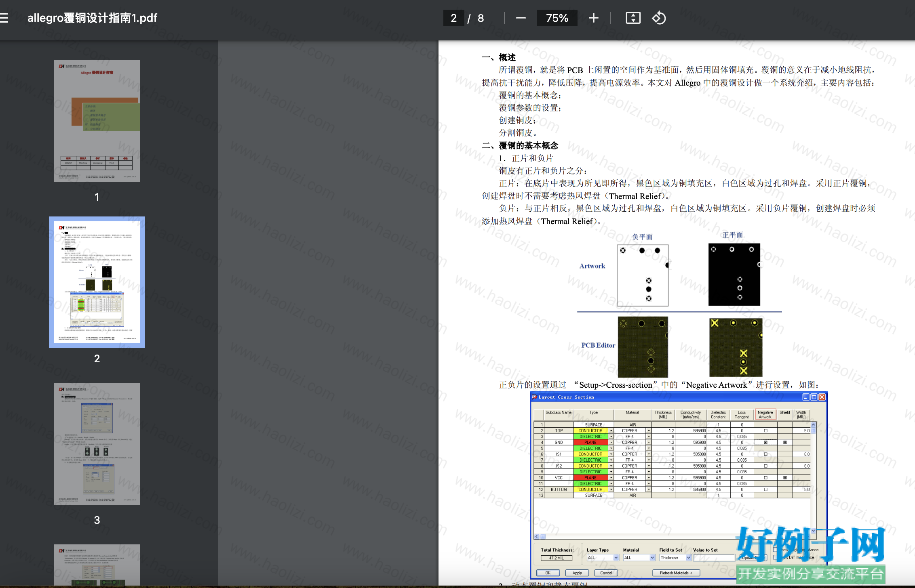Open the page 1 thumbnail
This screenshot has width=915, height=588.
pyautogui.click(x=97, y=121)
